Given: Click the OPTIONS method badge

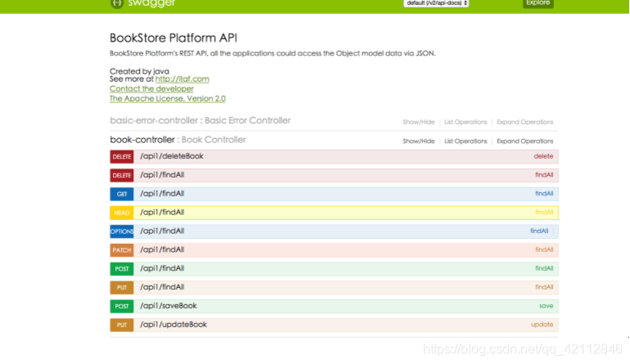Looking at the screenshot, I should pyautogui.click(x=122, y=231).
